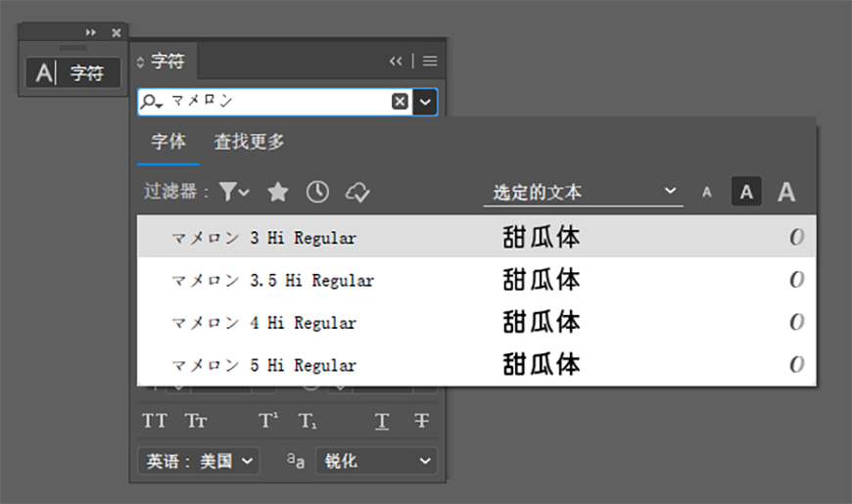Switch to the 字体 tab
852x504 pixels.
[168, 142]
